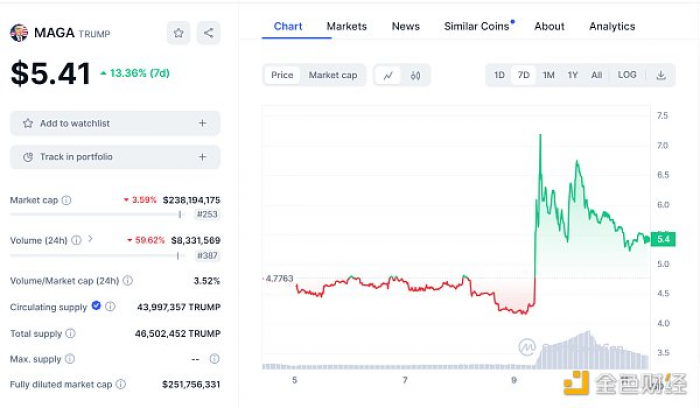Click the plus icon on Track in portfolio

coord(202,157)
